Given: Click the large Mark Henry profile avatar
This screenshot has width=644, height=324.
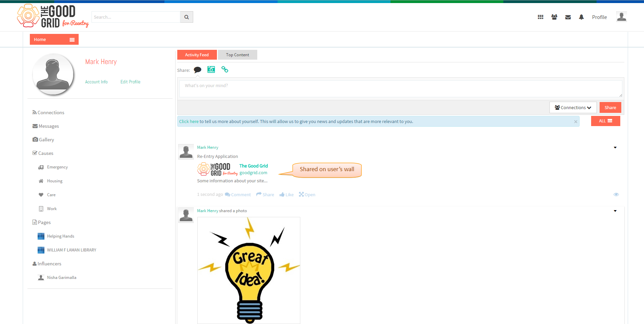Looking at the screenshot, I should (x=53, y=74).
